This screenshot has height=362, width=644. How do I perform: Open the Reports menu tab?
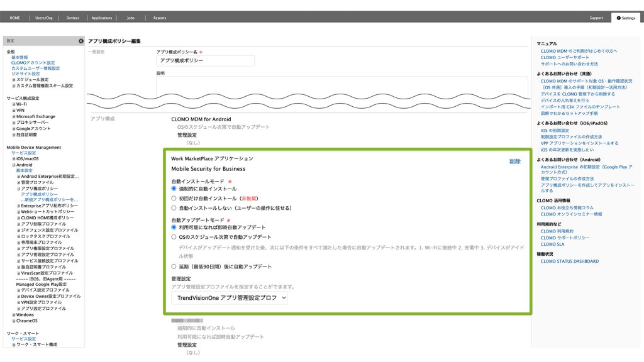click(x=160, y=18)
